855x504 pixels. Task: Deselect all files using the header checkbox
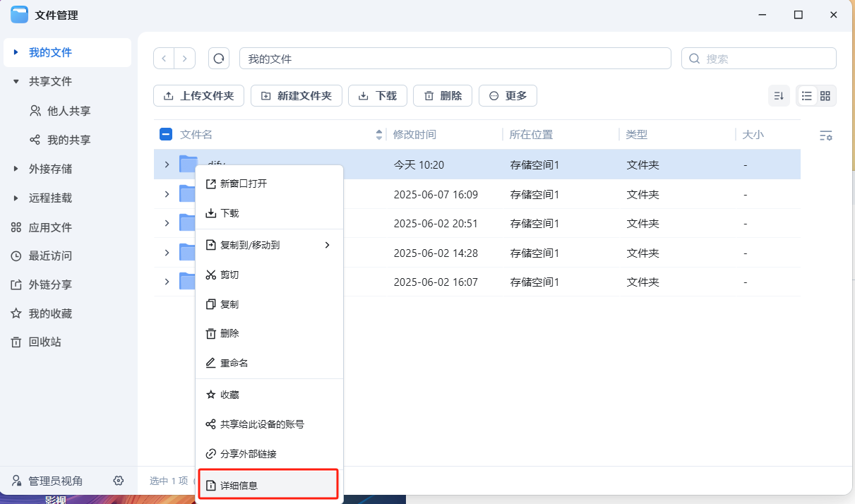(x=165, y=134)
